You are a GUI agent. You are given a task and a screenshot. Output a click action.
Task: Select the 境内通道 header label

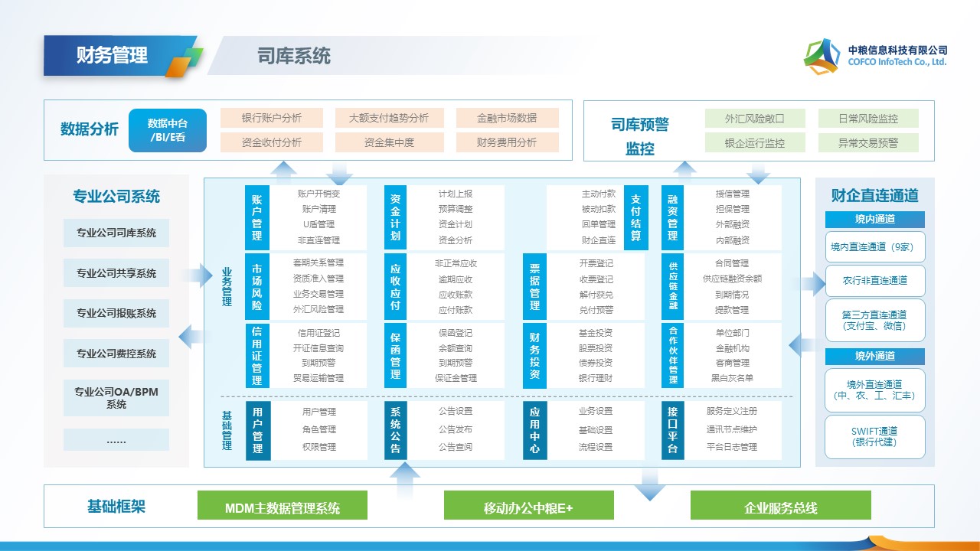point(874,220)
